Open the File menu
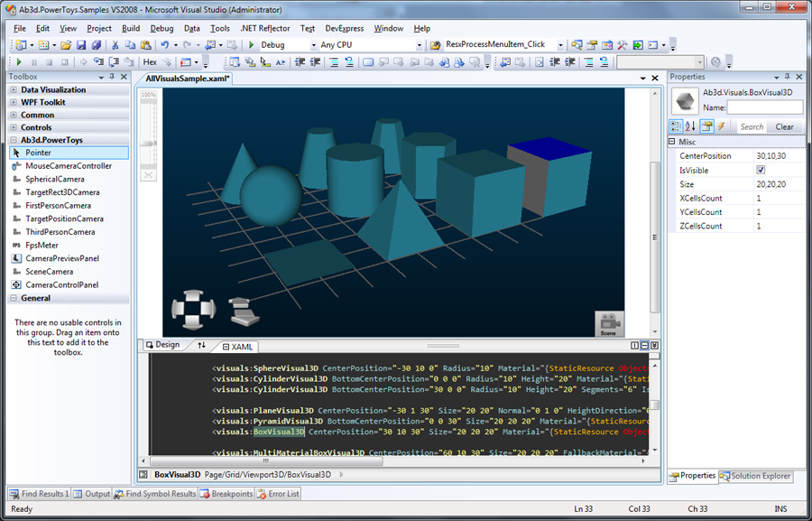This screenshot has height=521, width=812. pyautogui.click(x=20, y=29)
